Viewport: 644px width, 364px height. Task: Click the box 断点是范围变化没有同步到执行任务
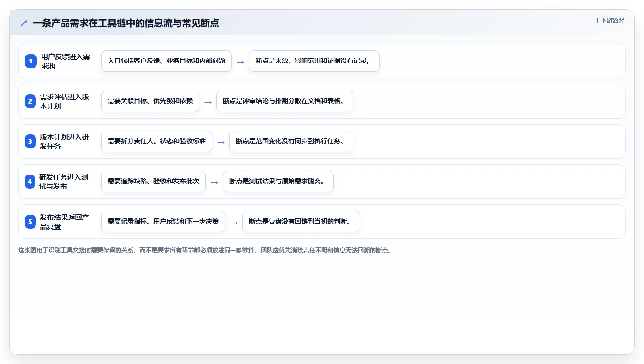point(291,141)
